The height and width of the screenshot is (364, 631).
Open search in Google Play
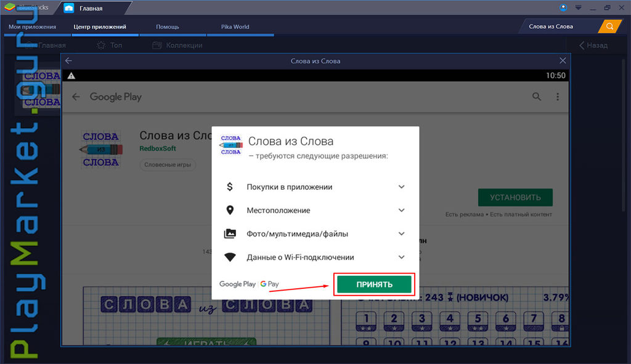coord(537,97)
